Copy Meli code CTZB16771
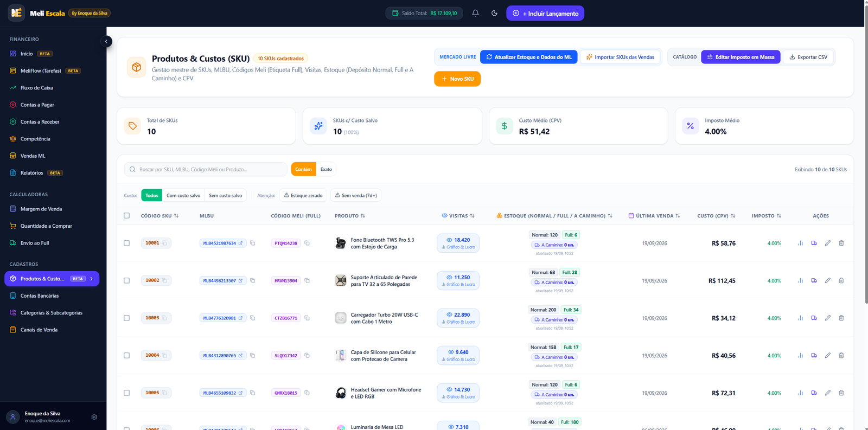This screenshot has height=430, width=868. click(x=307, y=318)
